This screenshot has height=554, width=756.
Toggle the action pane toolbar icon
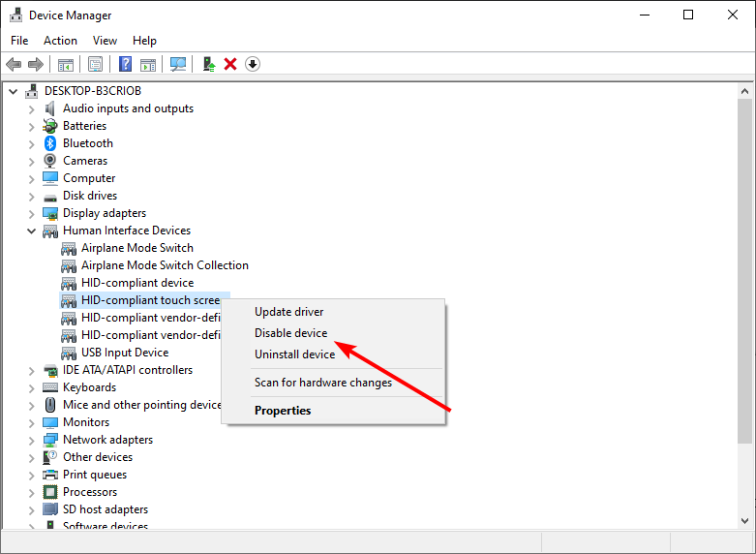148,64
